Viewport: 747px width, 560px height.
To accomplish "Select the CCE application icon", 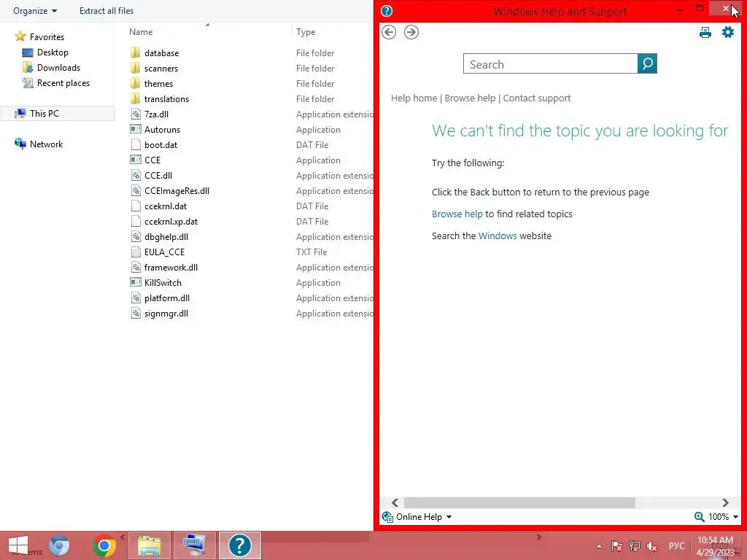I will (136, 160).
